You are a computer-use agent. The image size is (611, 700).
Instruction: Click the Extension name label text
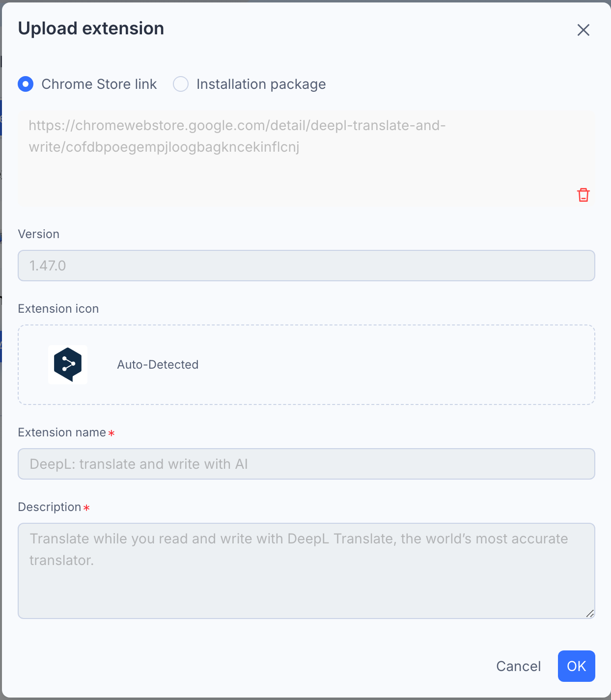[x=62, y=432]
